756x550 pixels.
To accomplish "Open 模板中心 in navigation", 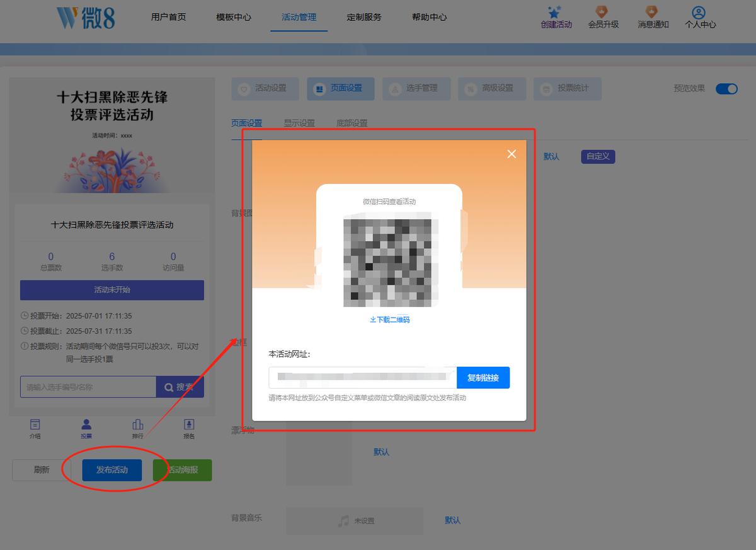I will coord(234,17).
